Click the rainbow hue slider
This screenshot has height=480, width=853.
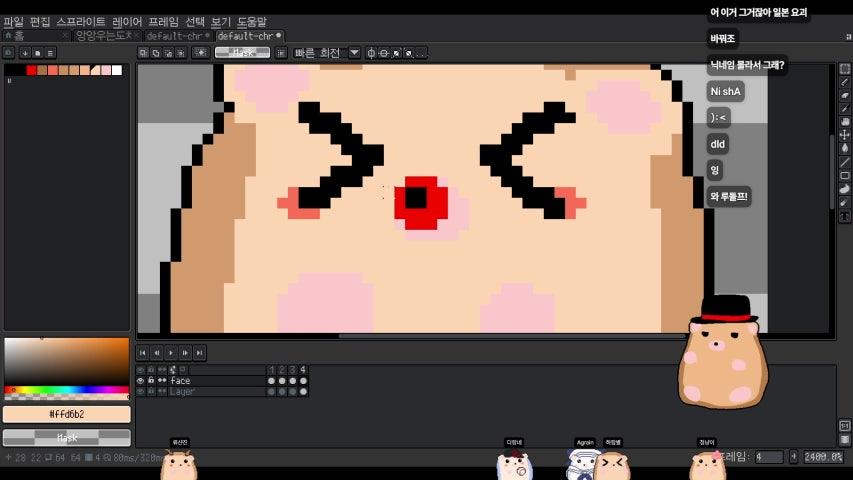pyautogui.click(x=66, y=390)
